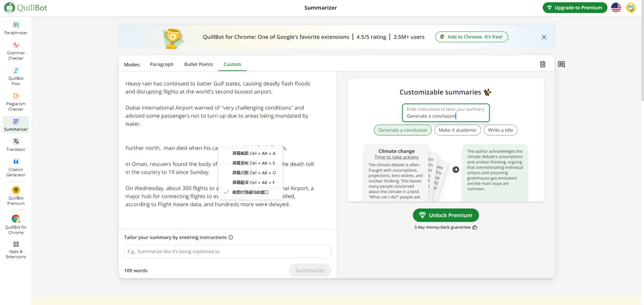Click the Climate change sample card
This screenshot has width=644, height=305.
[396, 173]
